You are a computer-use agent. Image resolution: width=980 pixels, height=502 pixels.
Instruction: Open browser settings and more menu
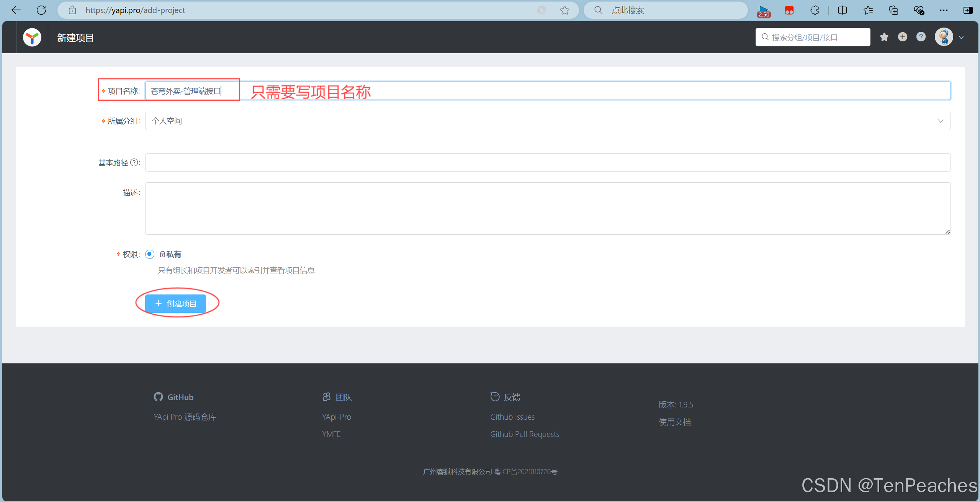[944, 10]
